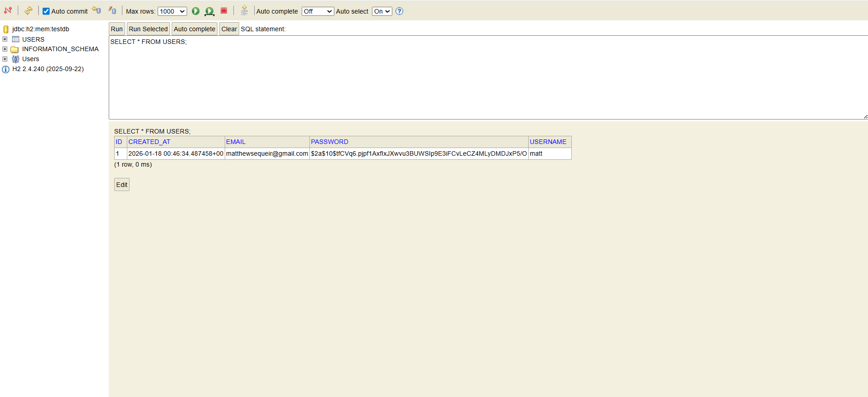Toggle the Auto commit checkbox
The width and height of the screenshot is (868, 397).
click(46, 11)
